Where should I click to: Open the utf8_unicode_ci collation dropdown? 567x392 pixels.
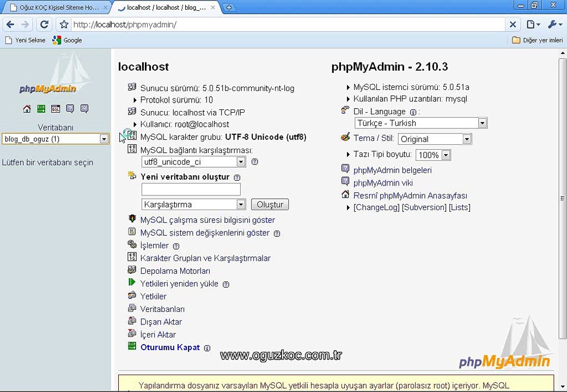pos(193,162)
